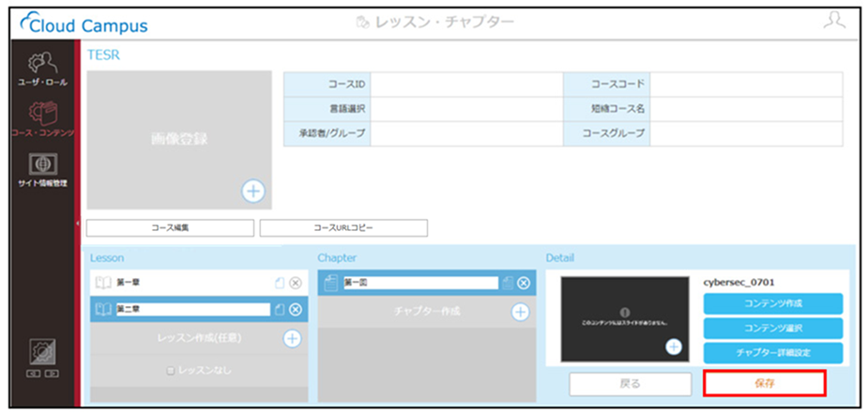This screenshot has height=417, width=868.
Task: Open the ユーザ・ロール sidebar section
Action: (x=41, y=69)
